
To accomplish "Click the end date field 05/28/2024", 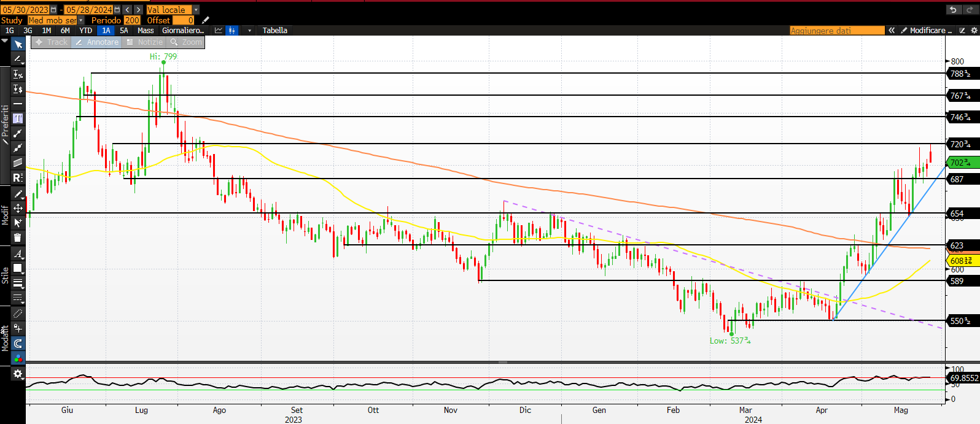I will tap(89, 10).
